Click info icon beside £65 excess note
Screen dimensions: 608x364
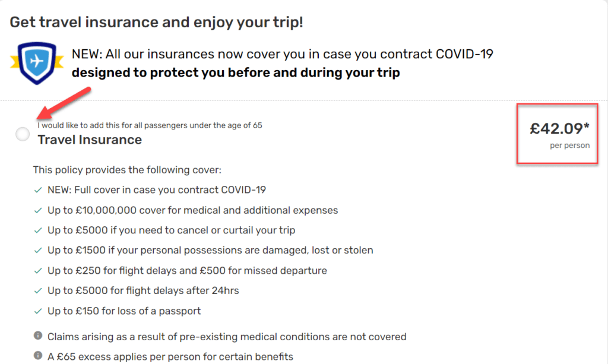point(38,355)
